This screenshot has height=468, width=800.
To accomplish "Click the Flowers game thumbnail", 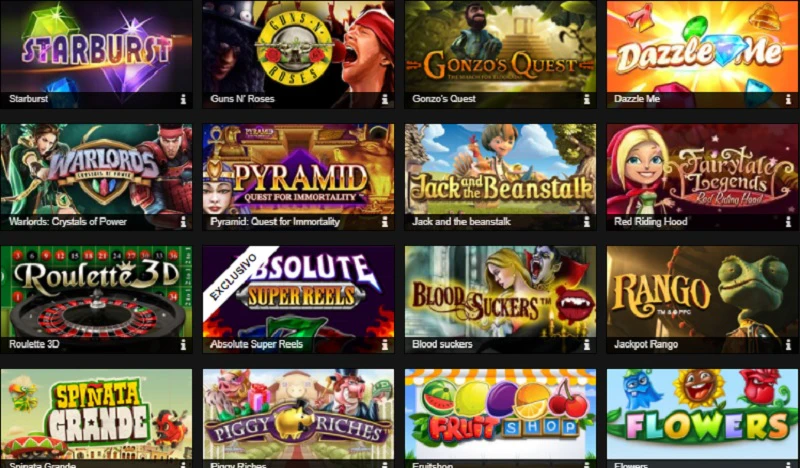I will pos(702,414).
